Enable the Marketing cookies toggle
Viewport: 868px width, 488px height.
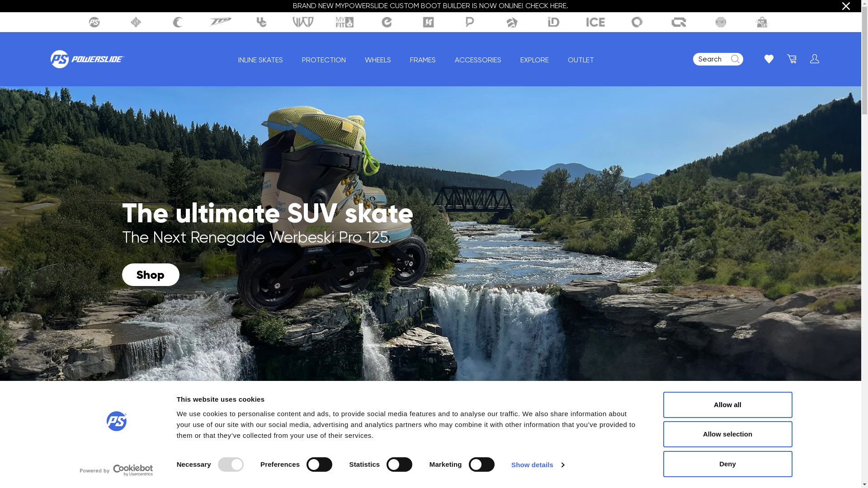pyautogui.click(x=481, y=465)
